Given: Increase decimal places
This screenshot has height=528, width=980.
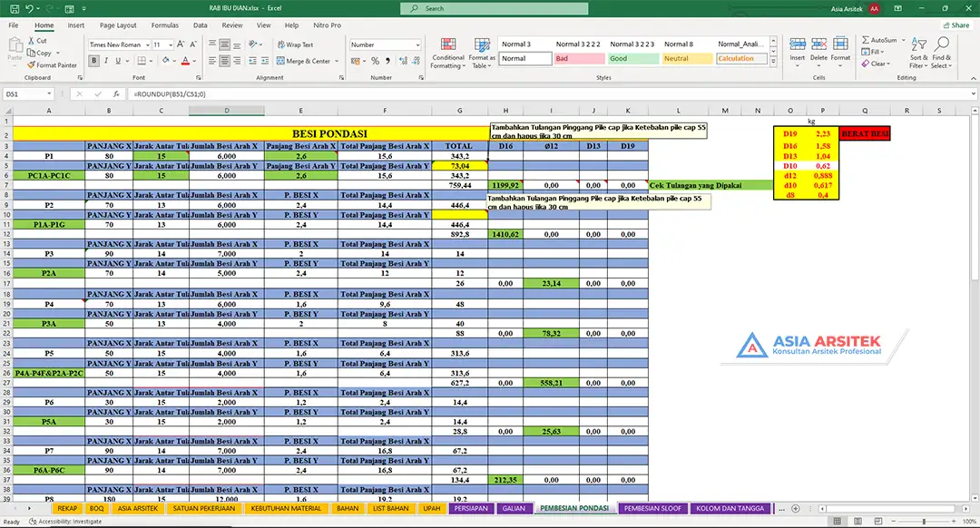Looking at the screenshot, I should tap(403, 61).
